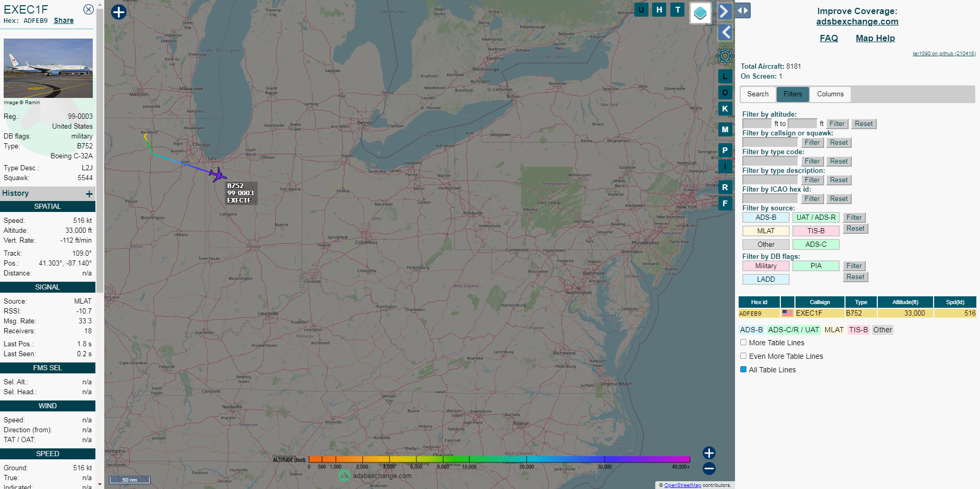Open the Map Help link
Image resolution: width=980 pixels, height=489 pixels.
click(875, 38)
